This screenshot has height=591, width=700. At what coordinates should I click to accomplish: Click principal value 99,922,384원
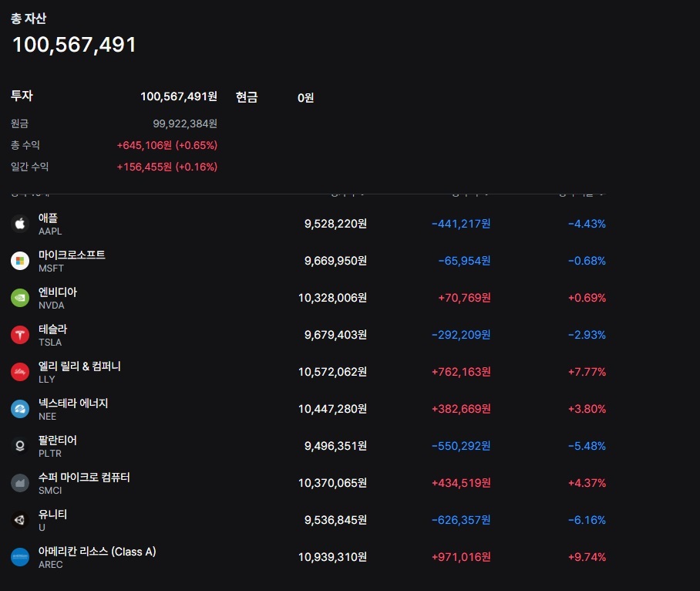click(185, 123)
